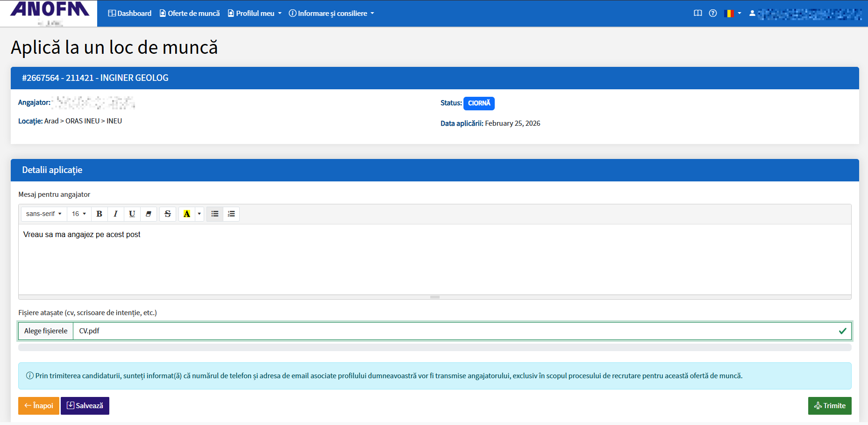
Task: Toggle bold formatting in the message editor
Action: 99,214
